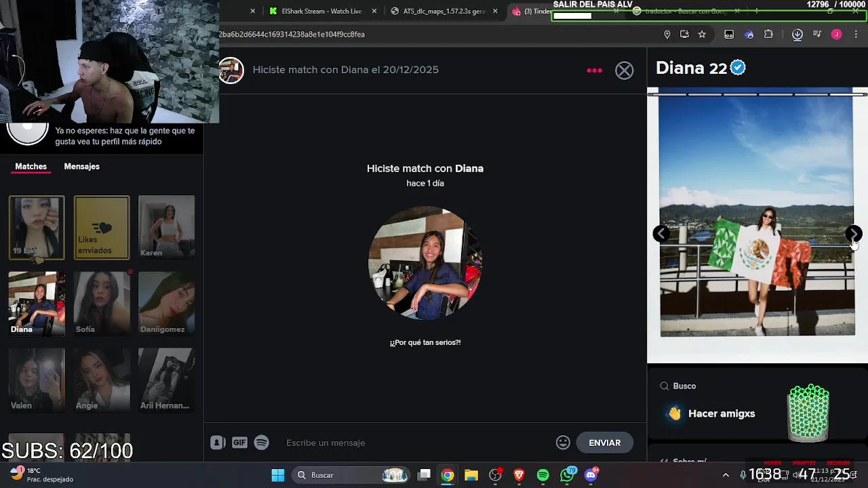Viewport: 868px width, 488px height.
Task: Open the weather widget showing 18°C
Action: 42,474
